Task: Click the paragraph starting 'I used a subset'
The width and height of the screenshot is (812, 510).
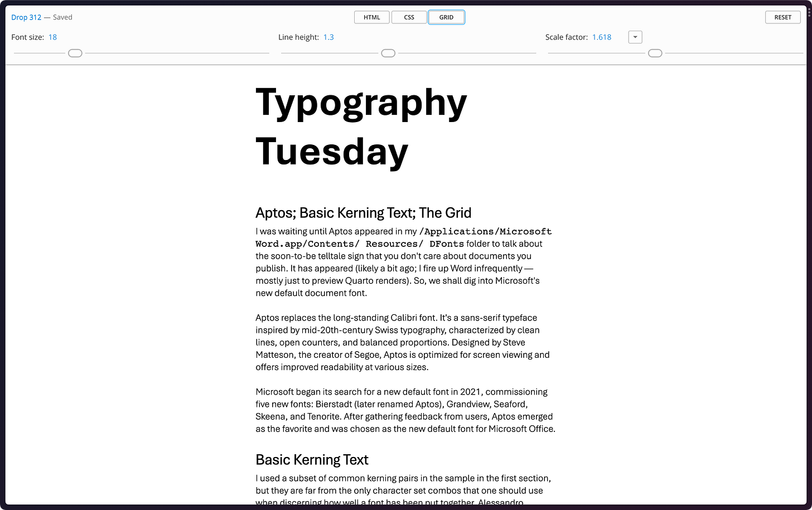Action: tap(403, 490)
